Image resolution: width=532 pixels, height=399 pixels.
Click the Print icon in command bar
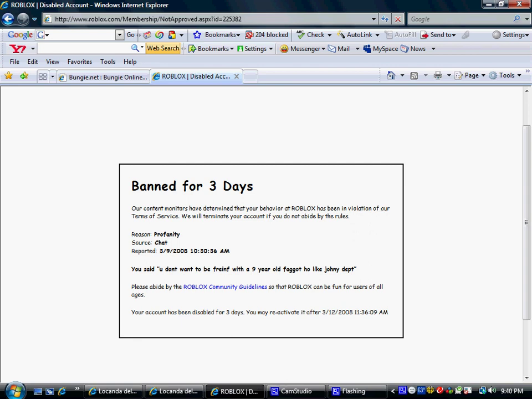(x=438, y=75)
